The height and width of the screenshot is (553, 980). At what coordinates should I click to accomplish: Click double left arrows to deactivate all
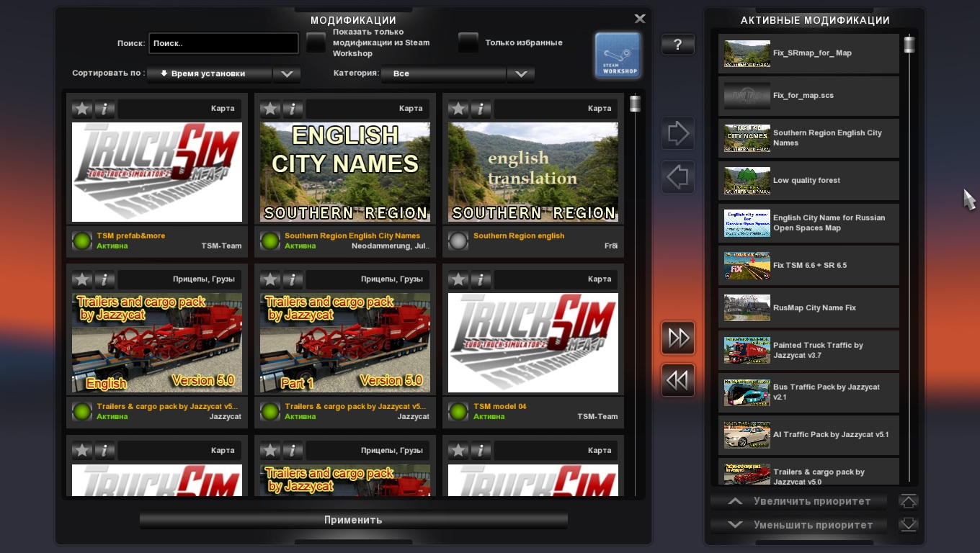click(678, 380)
